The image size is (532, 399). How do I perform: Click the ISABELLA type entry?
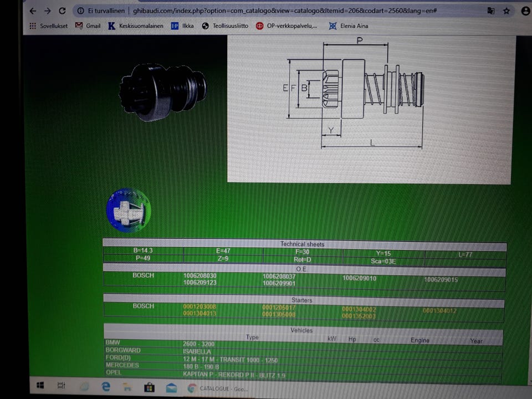[x=197, y=351]
